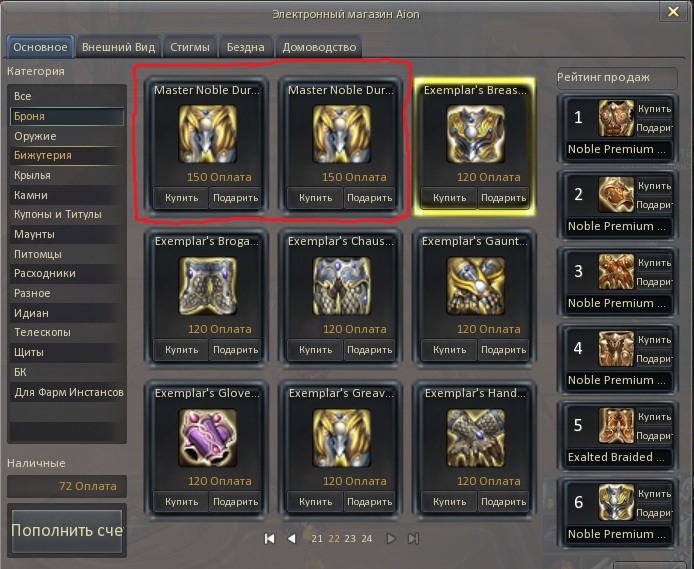Open page 23 of the shop
This screenshot has width=694, height=569.
point(350,538)
